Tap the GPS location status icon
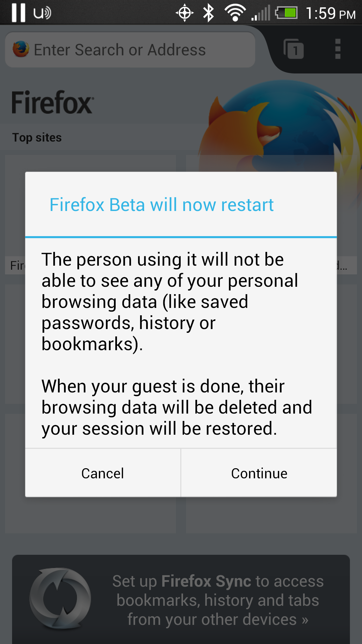This screenshot has height=644, width=362. tap(184, 13)
